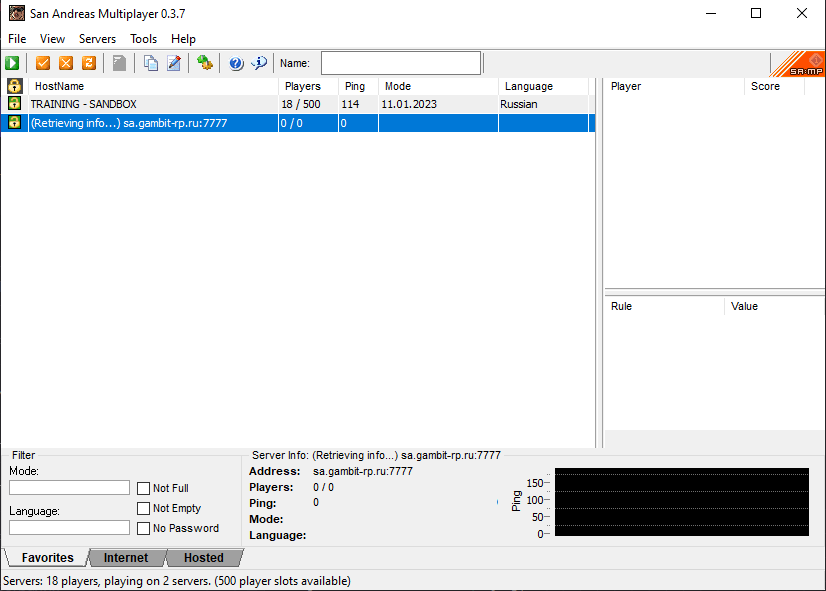Click the SA-MP logo in toolbar

(800, 63)
